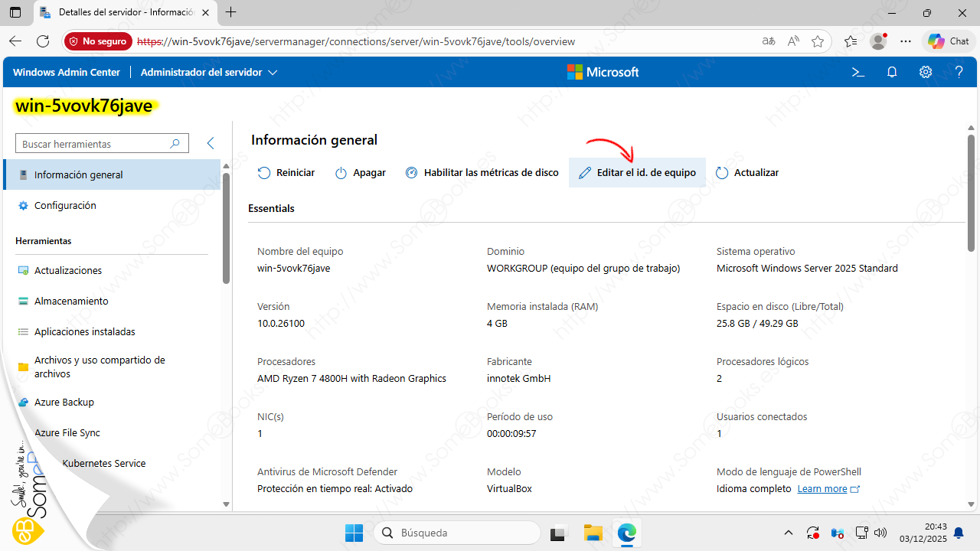Click the Learn more link
980x551 pixels.
coord(822,489)
